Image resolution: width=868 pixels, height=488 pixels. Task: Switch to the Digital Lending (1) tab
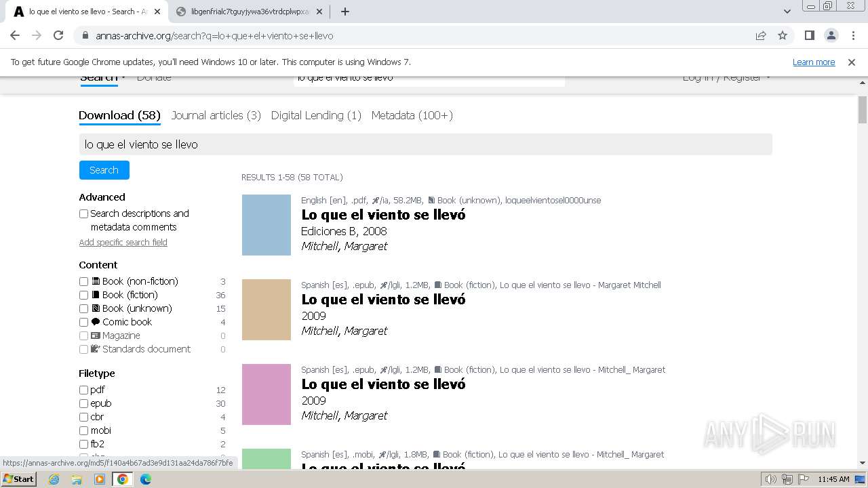click(316, 115)
